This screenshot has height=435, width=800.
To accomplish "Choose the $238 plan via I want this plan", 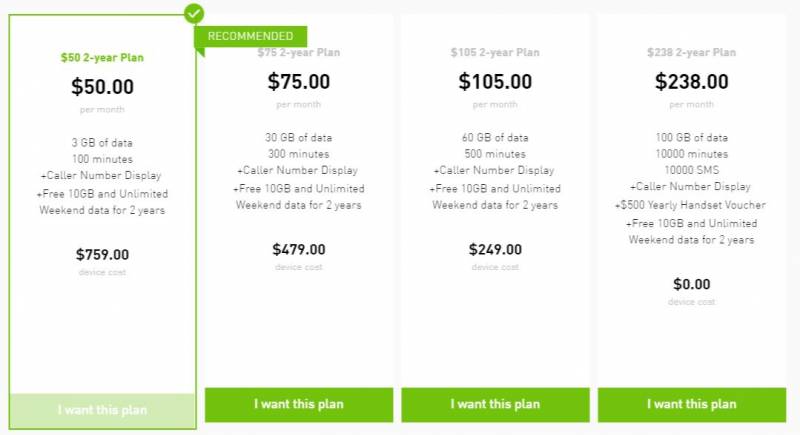I will (691, 404).
